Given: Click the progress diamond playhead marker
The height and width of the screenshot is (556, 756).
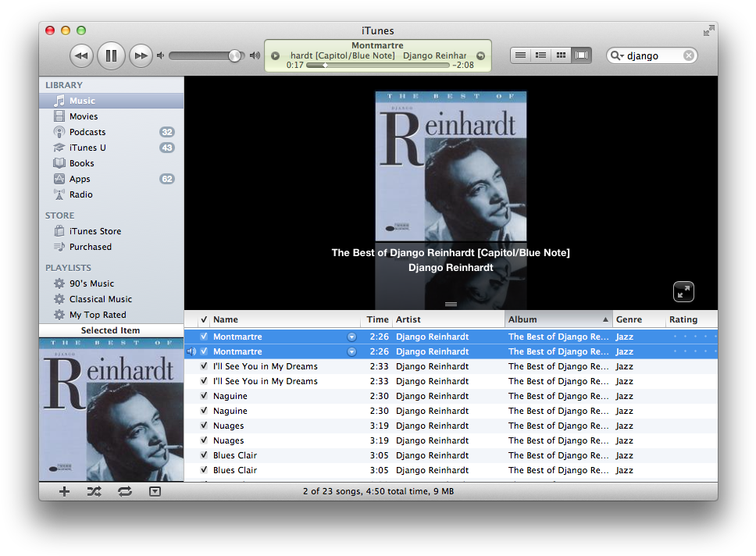Looking at the screenshot, I should coord(326,65).
